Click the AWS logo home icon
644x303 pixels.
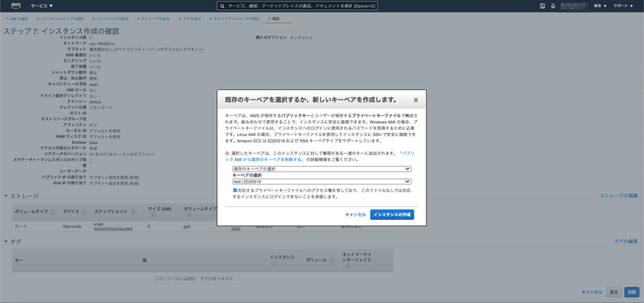pyautogui.click(x=16, y=6)
